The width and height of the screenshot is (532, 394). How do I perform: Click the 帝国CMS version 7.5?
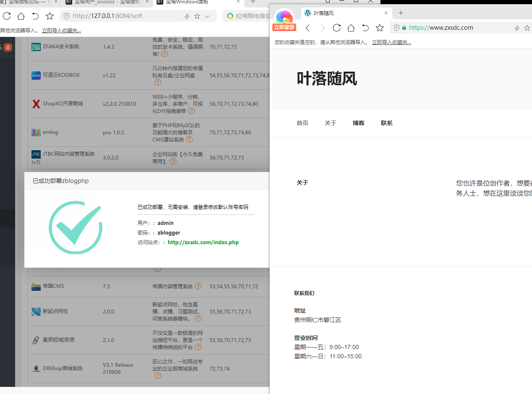(106, 286)
